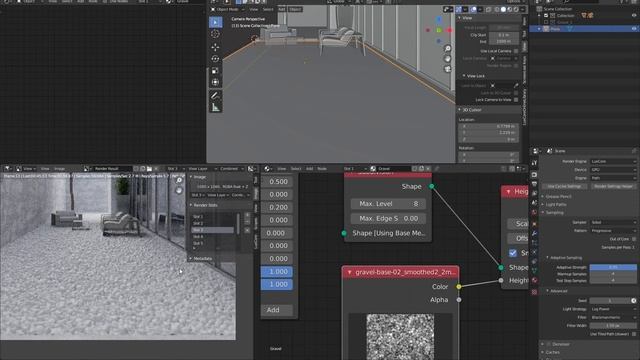Click the zoom magnifier in the render image view
The image size is (640, 360).
(179, 180)
